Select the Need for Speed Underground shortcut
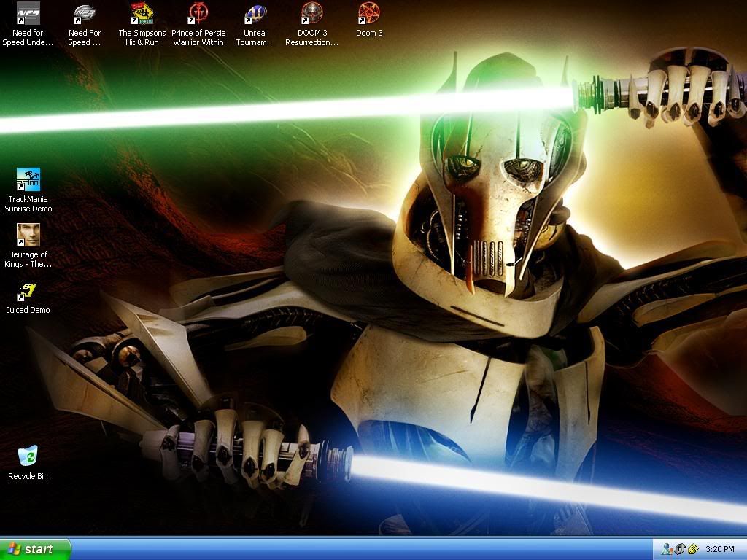The width and height of the screenshot is (747, 560). point(28,14)
